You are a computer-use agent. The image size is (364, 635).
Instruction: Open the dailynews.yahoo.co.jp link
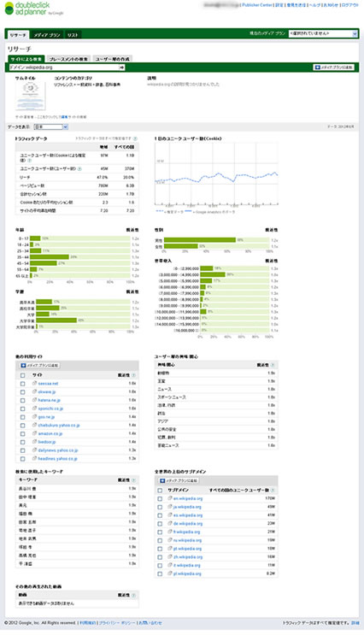coord(58,450)
